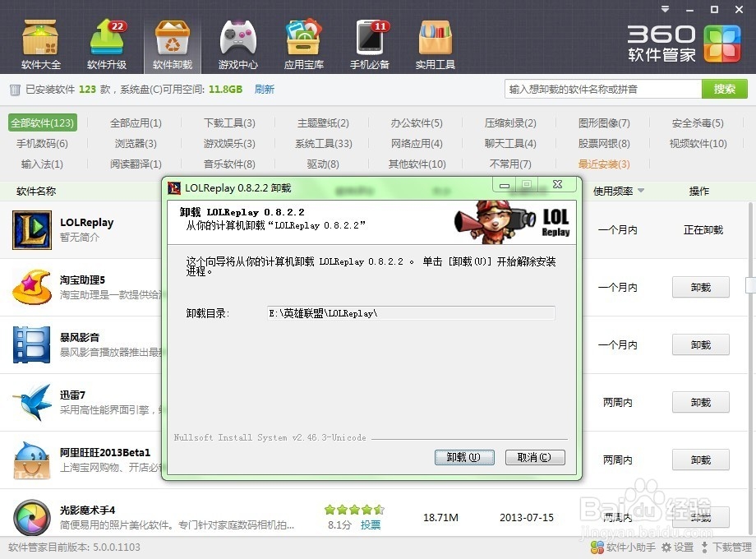Open 下载管理 in status bar
The width and height of the screenshot is (756, 559).
(726, 547)
